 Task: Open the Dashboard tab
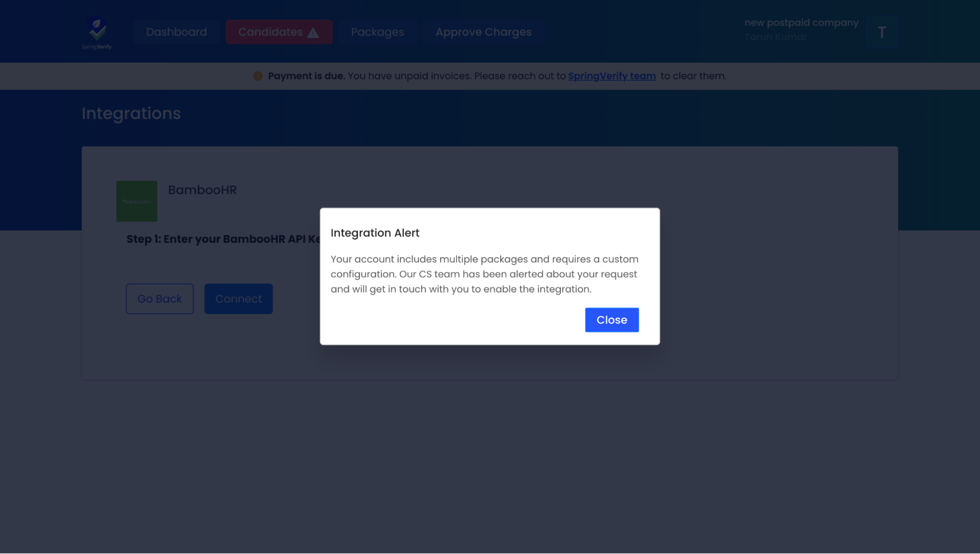[176, 32]
